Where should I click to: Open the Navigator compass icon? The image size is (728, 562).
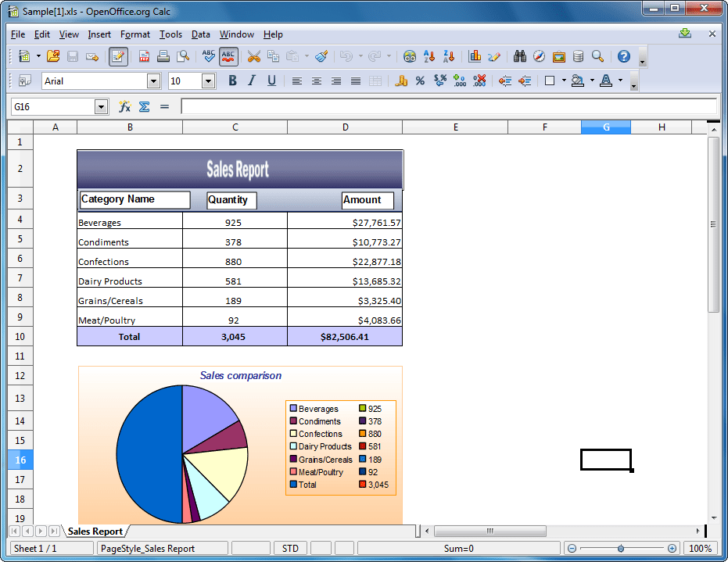(x=539, y=56)
